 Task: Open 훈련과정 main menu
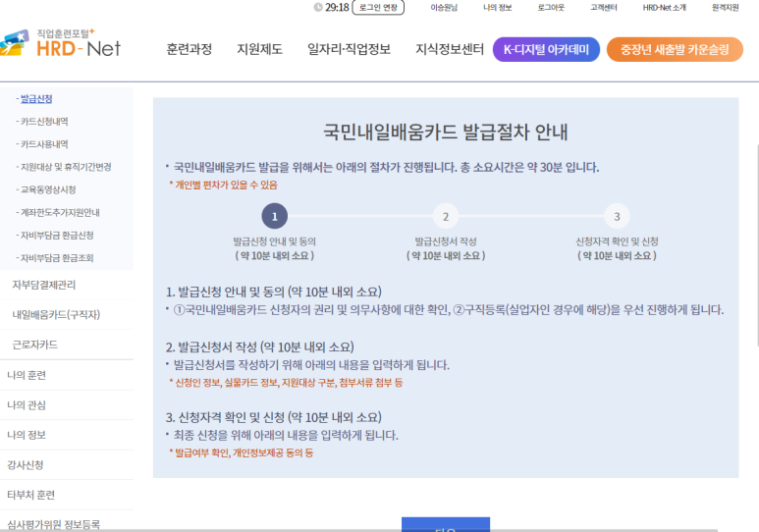[190, 49]
